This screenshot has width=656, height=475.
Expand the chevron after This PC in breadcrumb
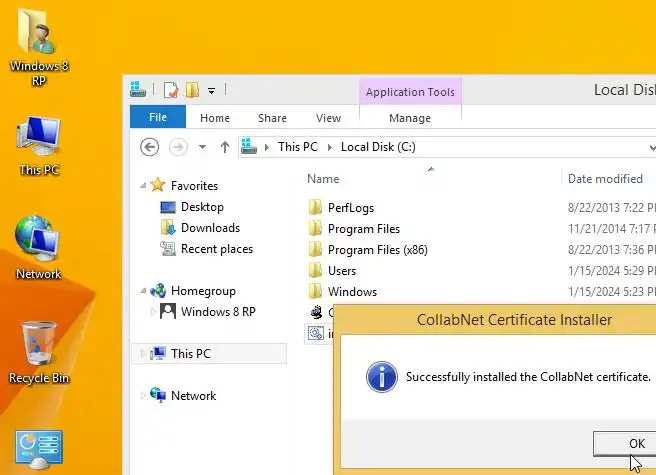(330, 147)
